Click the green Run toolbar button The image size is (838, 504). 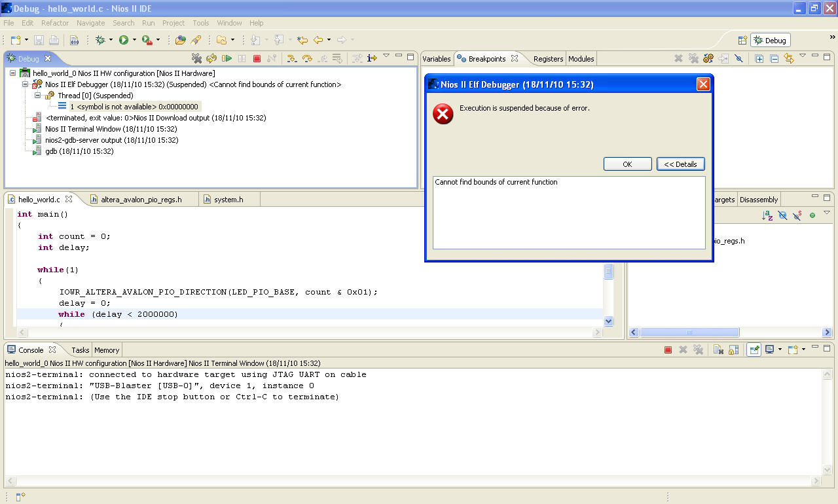pyautogui.click(x=124, y=40)
